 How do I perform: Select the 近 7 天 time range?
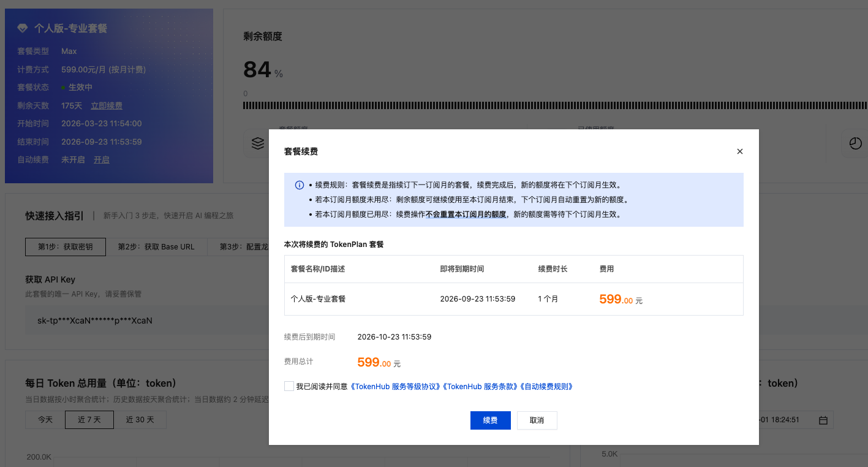[x=89, y=420]
